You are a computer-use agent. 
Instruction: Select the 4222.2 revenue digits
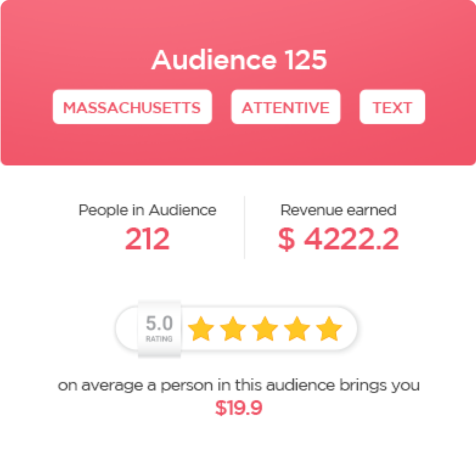(351, 239)
